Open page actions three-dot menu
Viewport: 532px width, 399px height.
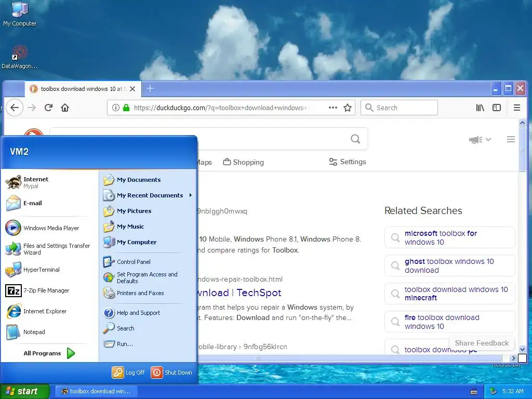click(333, 108)
